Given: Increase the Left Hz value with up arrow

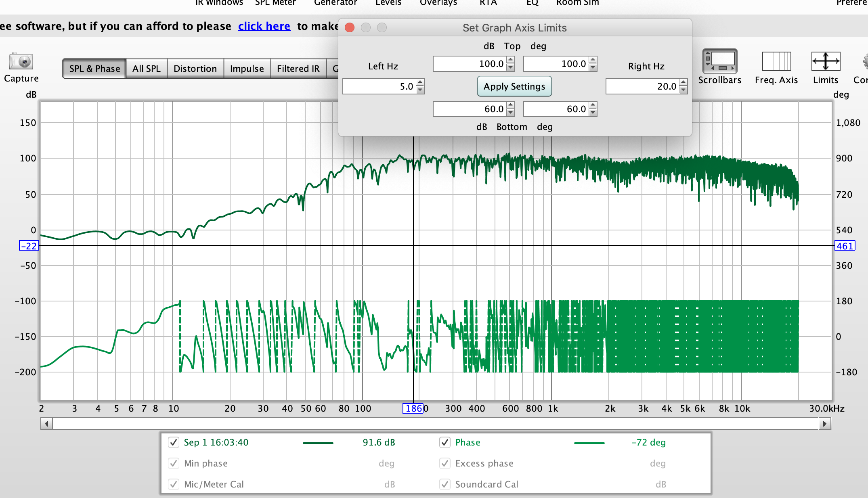Looking at the screenshot, I should (x=420, y=83).
